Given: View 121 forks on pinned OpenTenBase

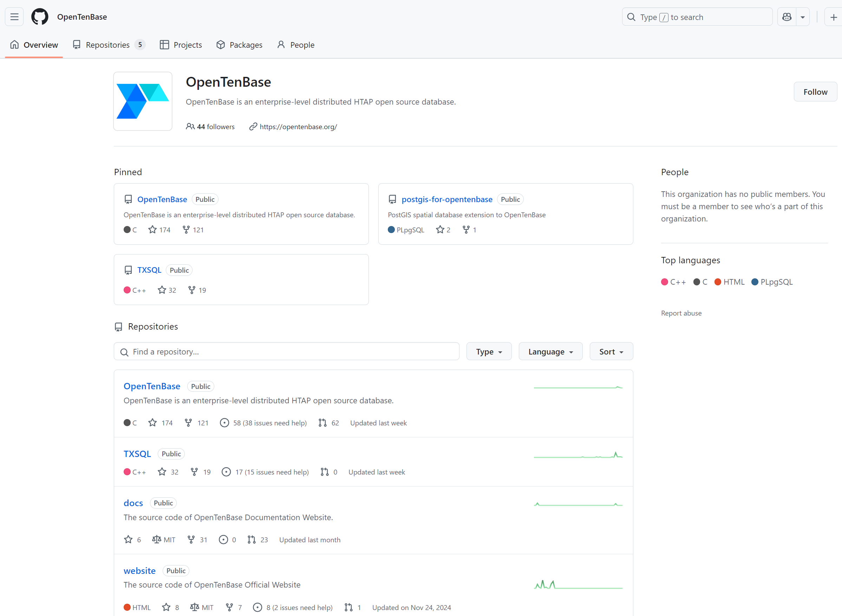Looking at the screenshot, I should point(193,230).
